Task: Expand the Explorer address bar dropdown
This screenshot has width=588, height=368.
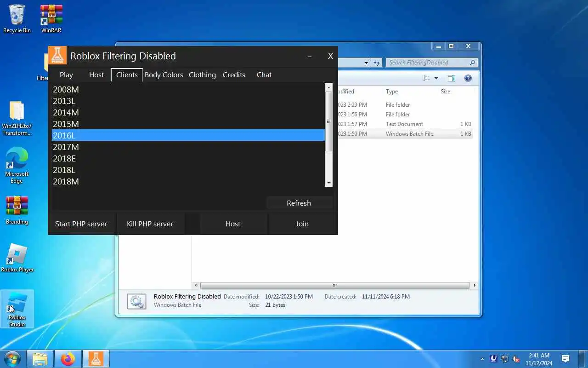Action: (366, 63)
